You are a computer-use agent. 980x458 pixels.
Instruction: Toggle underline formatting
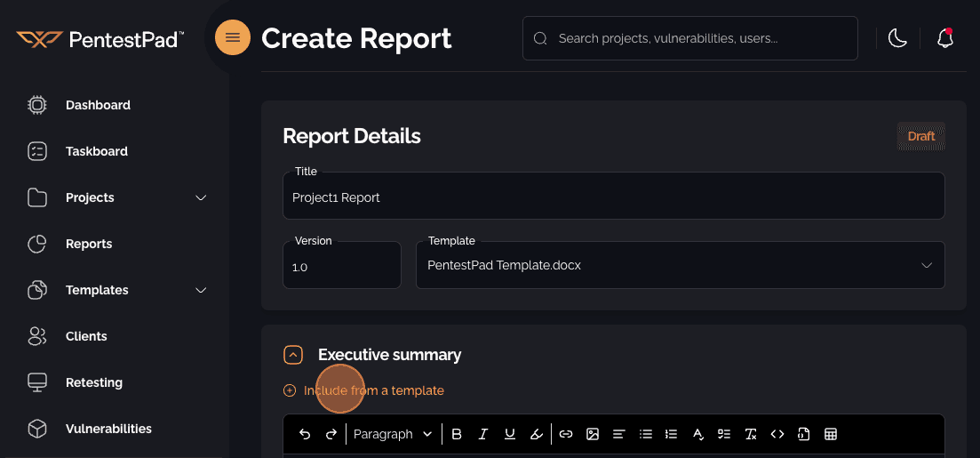point(510,434)
